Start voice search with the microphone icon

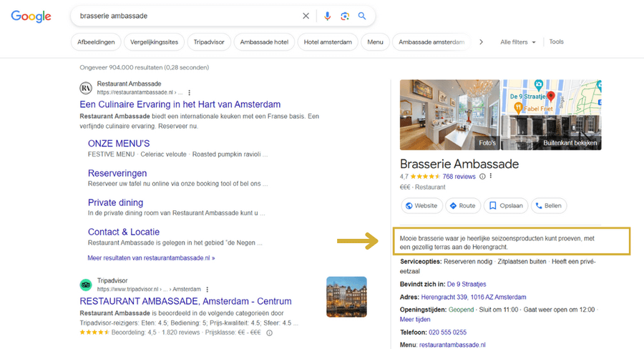pos(328,16)
